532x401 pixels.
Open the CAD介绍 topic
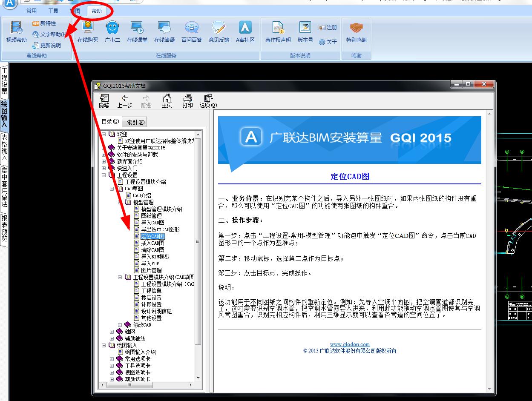click(x=142, y=195)
